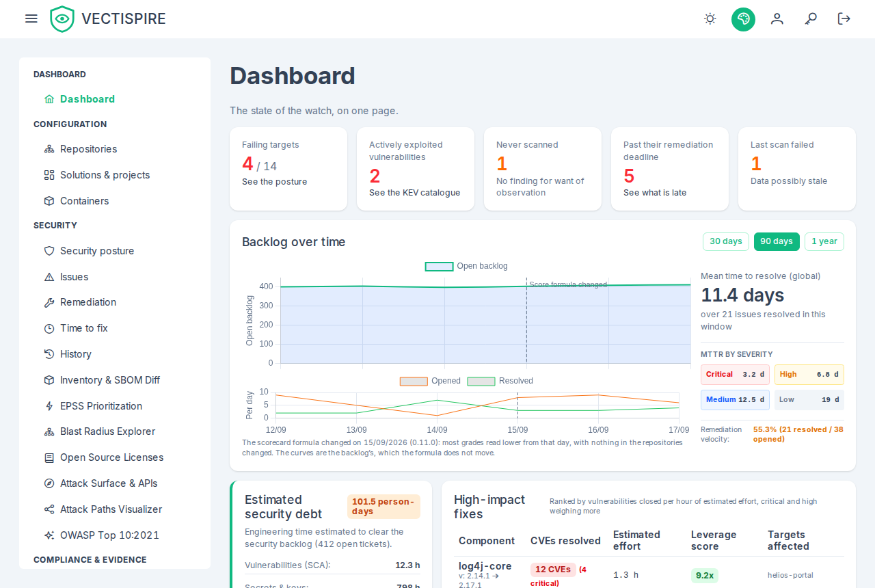
Task: Click the 9.2x leverage score
Action: coord(705,576)
